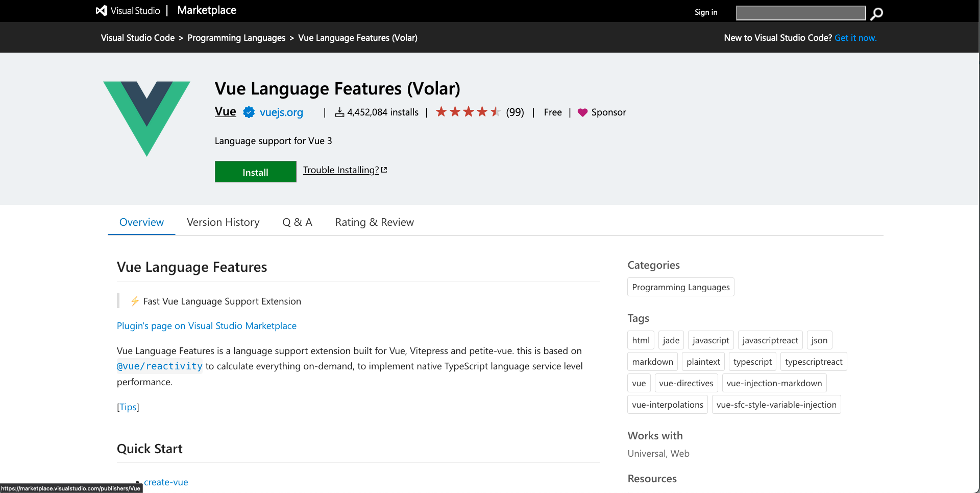
Task: Click the verified publisher badge icon
Action: (x=249, y=112)
